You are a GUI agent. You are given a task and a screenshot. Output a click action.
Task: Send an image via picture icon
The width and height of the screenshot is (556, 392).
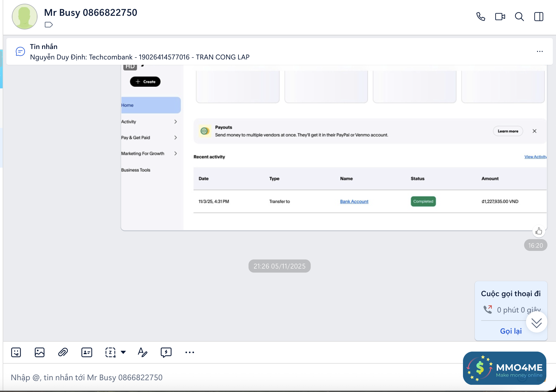(x=39, y=352)
